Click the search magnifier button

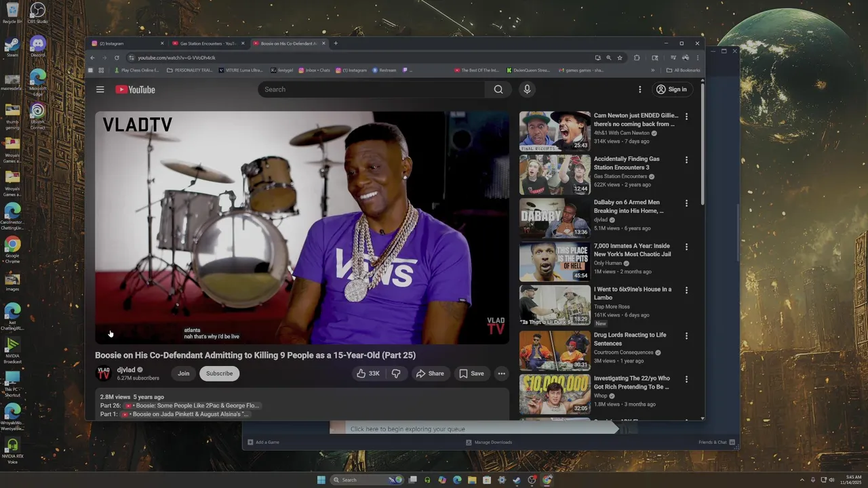point(498,89)
